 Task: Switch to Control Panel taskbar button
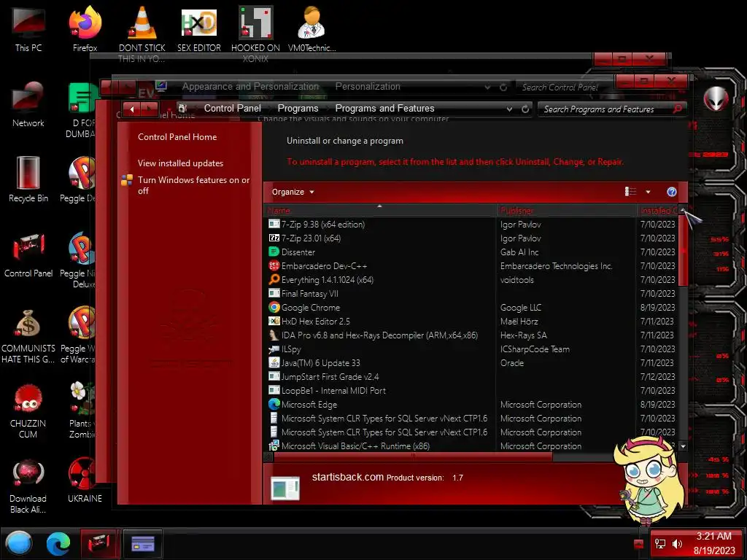point(98,543)
